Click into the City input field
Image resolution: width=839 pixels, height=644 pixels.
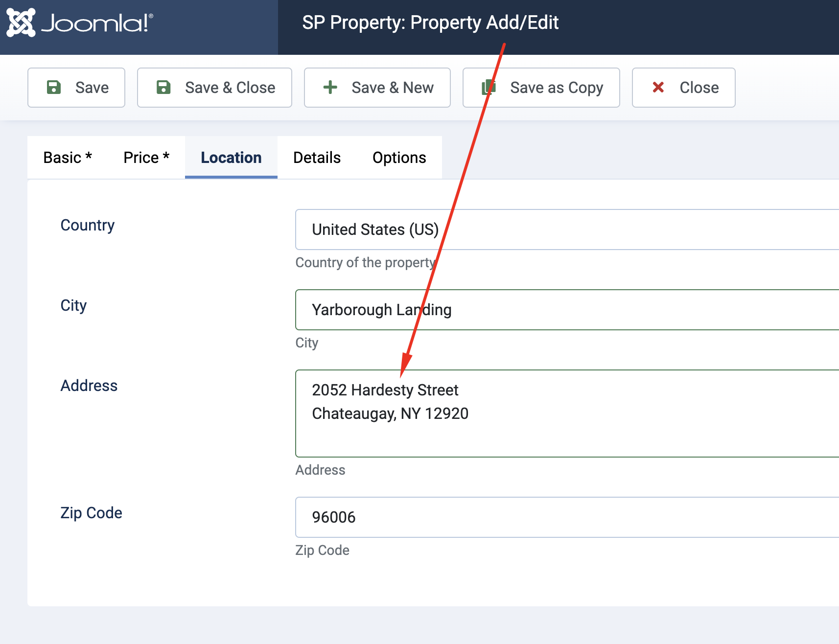pos(563,310)
